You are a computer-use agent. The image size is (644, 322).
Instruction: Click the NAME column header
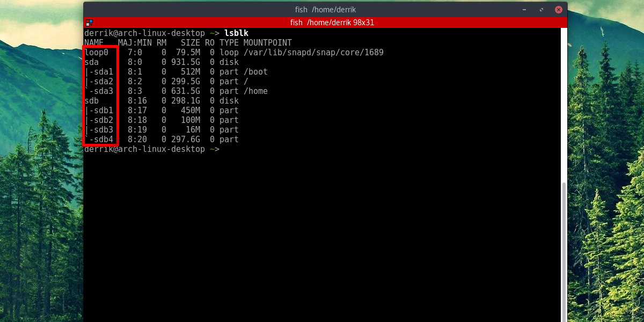94,43
